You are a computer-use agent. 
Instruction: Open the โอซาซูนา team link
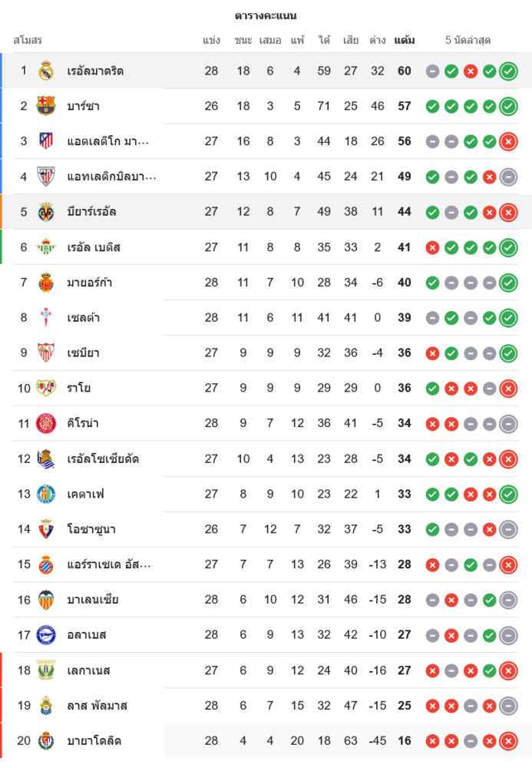[91, 529]
